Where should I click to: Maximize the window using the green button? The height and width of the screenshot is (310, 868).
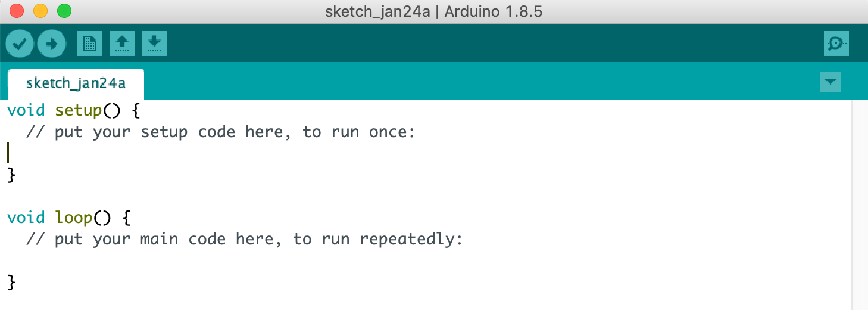64,11
